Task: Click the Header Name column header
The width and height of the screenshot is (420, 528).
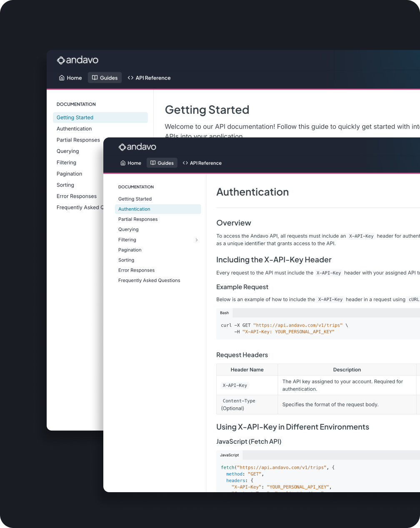Action: pos(247,370)
